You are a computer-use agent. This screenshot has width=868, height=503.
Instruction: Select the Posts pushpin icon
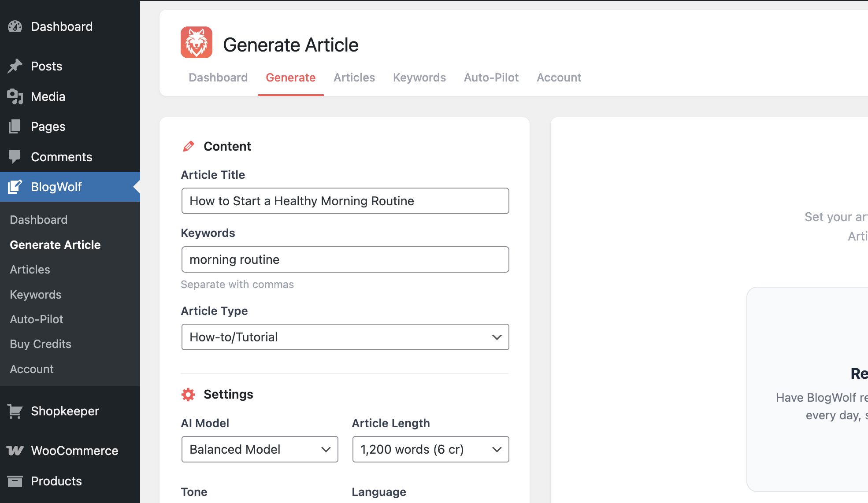[15, 66]
